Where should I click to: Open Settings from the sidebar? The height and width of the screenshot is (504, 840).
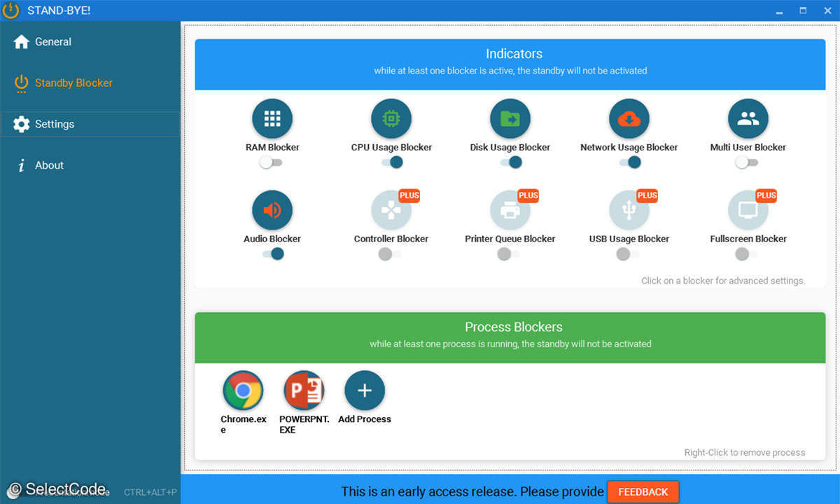[90, 124]
